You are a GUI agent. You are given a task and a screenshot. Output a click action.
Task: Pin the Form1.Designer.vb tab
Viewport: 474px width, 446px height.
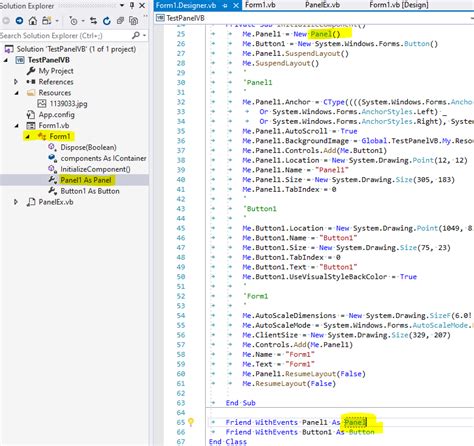click(x=225, y=6)
